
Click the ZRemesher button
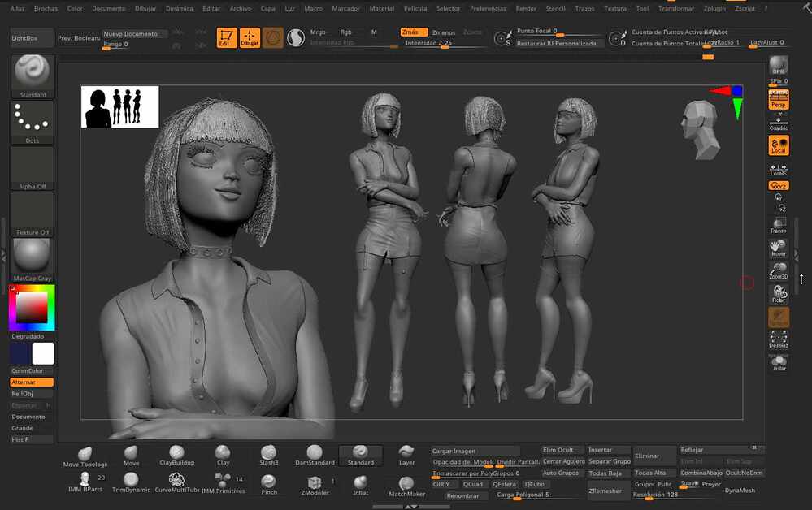click(x=608, y=491)
